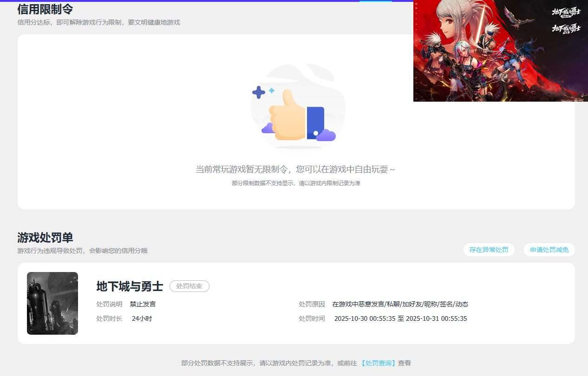
Task: Click the 部分限制数据不支持显示 note
Action: pos(296,183)
